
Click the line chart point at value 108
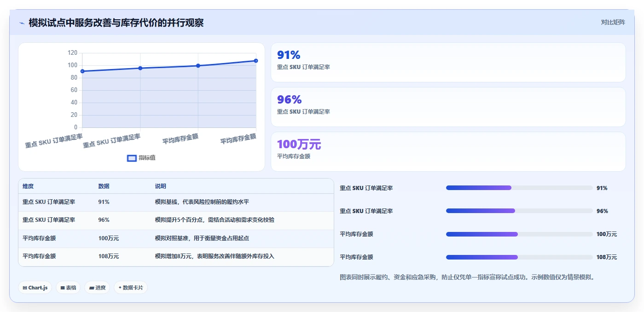coord(256,61)
